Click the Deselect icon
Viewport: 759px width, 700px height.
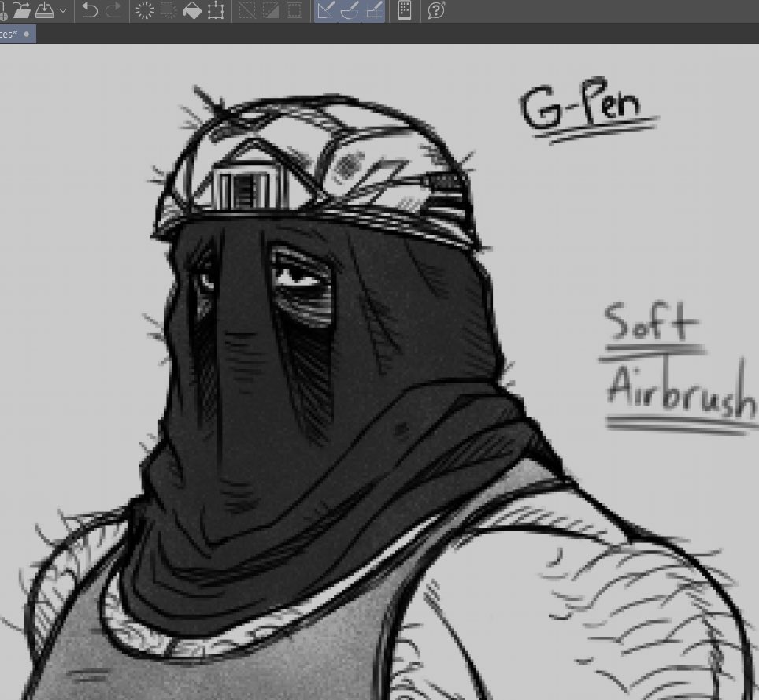coord(247,10)
